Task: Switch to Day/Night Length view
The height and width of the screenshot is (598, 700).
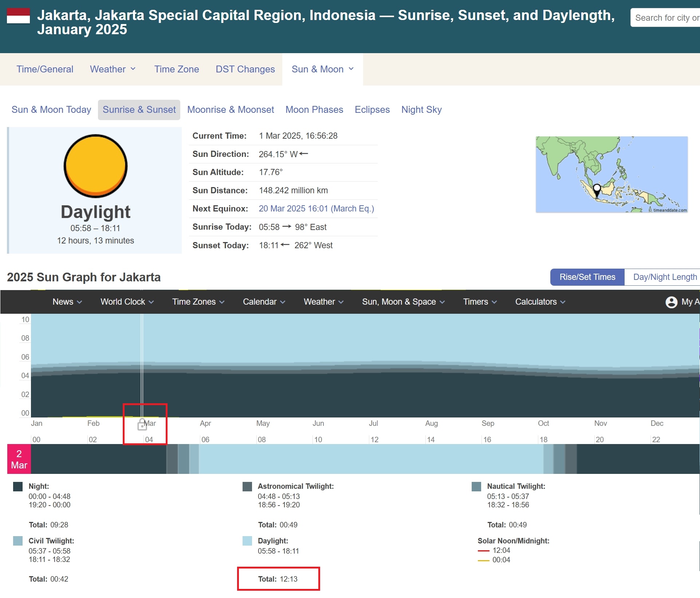Action: click(665, 277)
